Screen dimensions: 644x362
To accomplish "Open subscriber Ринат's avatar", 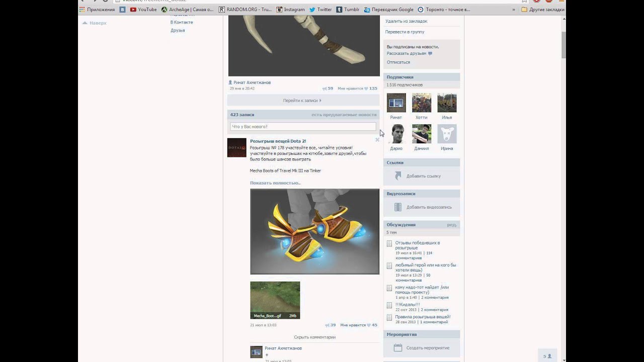I will [396, 103].
